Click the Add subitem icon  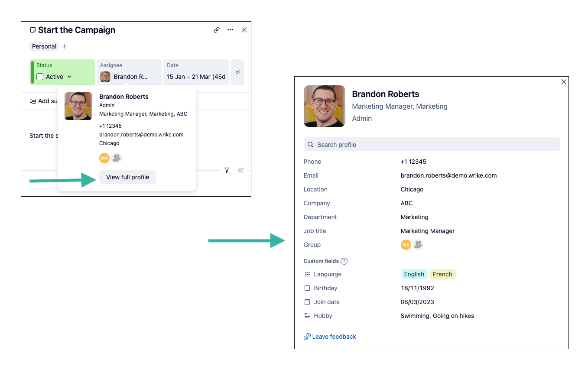[x=33, y=101]
